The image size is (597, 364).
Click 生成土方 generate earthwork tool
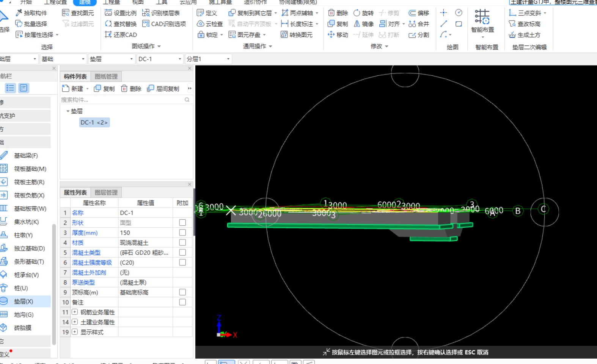(525, 35)
